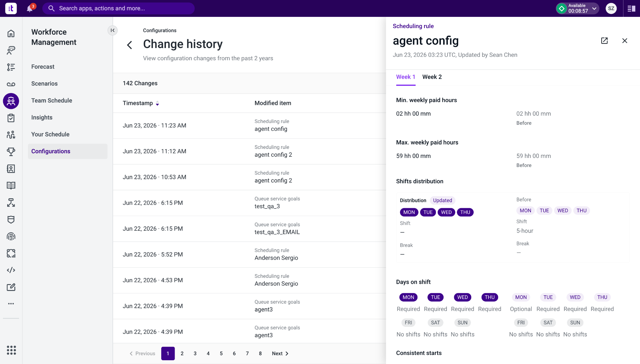The height and width of the screenshot is (364, 640).
Task: Open the Anderson Sergio 5:52 PM change row
Action: (249, 254)
